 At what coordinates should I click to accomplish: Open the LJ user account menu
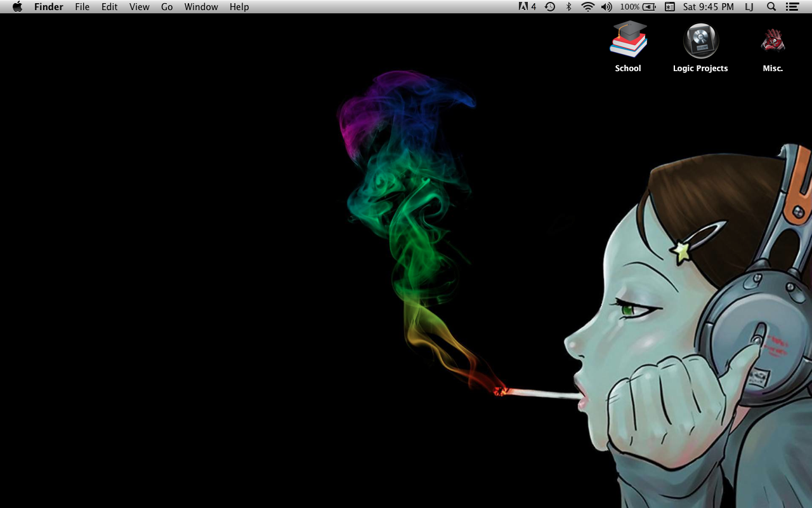(x=749, y=7)
